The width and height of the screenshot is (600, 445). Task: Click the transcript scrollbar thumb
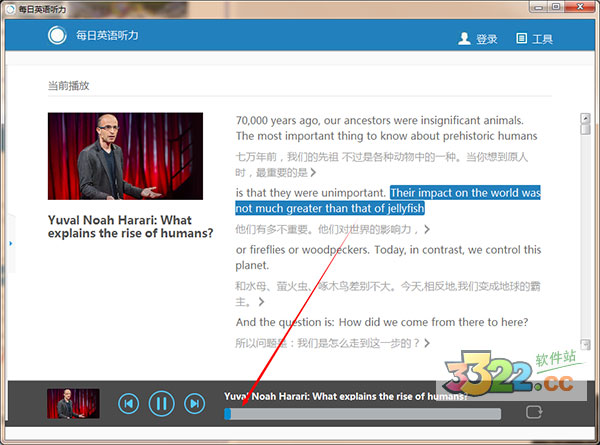(585, 129)
